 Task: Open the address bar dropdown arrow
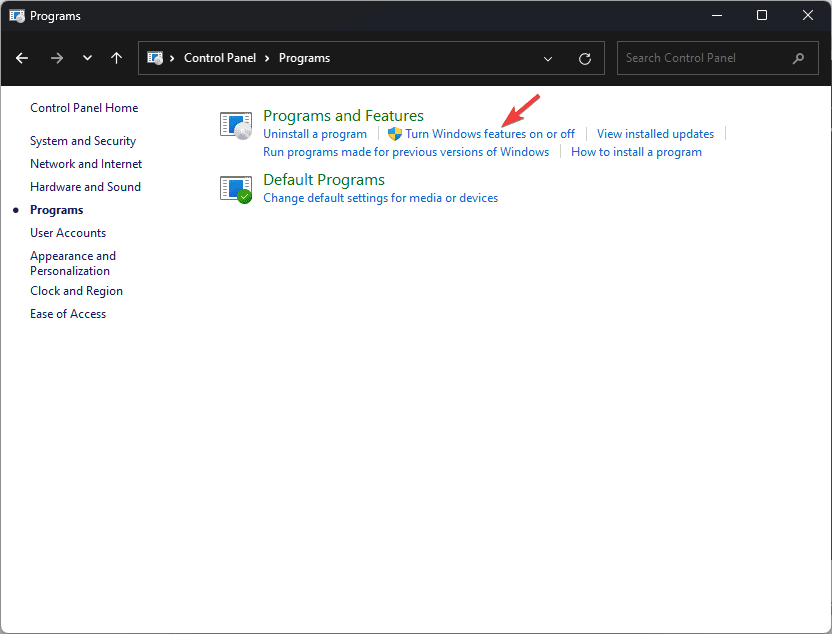click(x=548, y=58)
